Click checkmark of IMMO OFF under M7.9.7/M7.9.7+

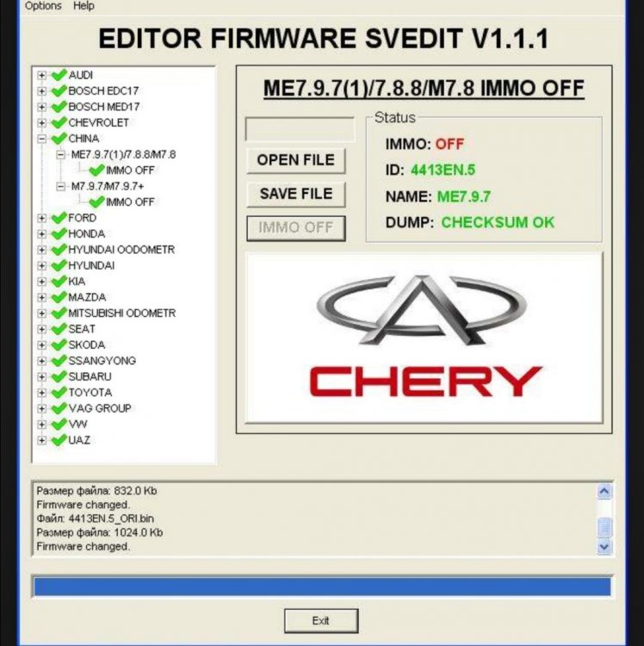point(96,202)
